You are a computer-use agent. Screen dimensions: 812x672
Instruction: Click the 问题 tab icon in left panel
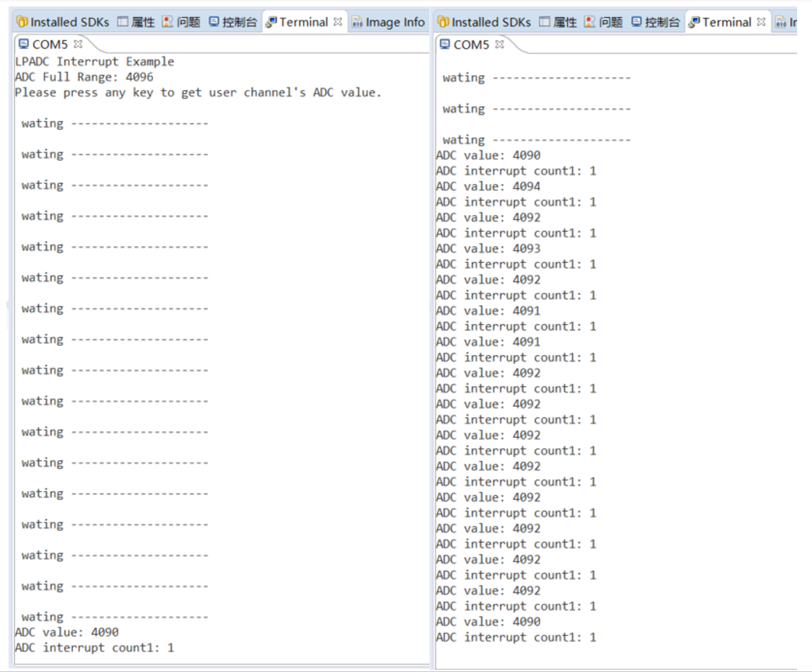168,23
